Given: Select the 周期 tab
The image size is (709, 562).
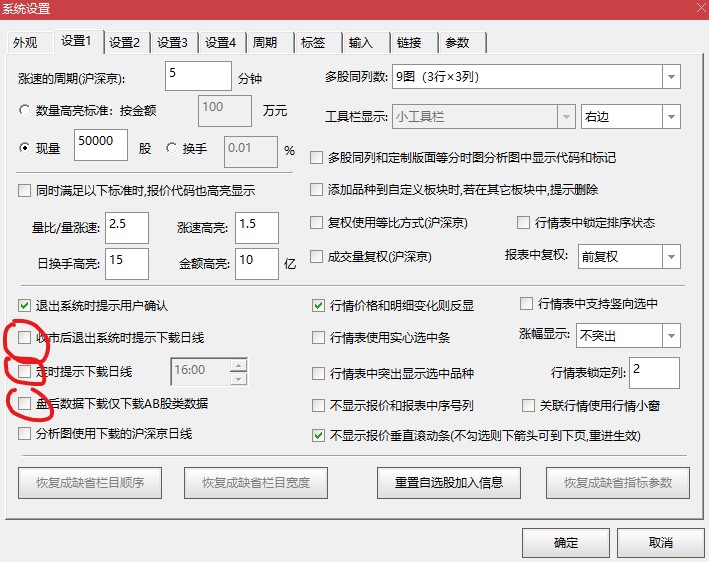Looking at the screenshot, I should (264, 42).
